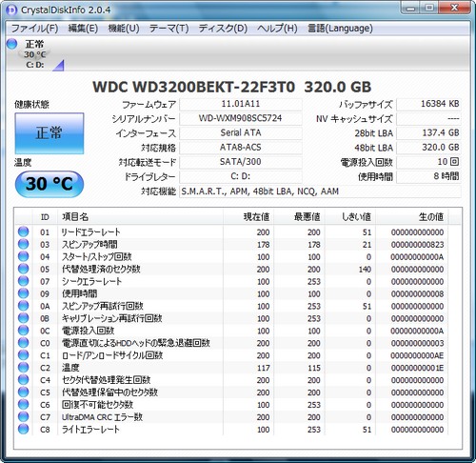Click the transfer mode field SATA/300
The width and height of the screenshot is (476, 463).
tap(241, 162)
